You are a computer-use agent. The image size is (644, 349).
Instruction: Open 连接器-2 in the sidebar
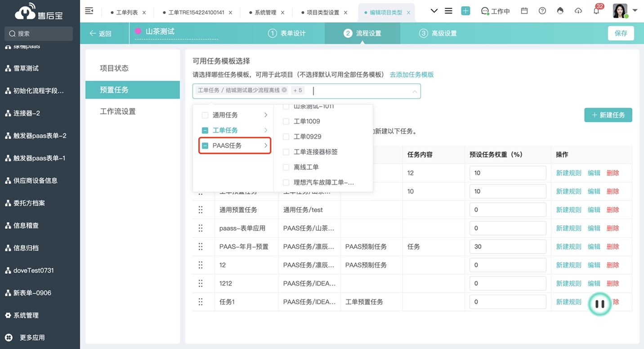click(26, 113)
